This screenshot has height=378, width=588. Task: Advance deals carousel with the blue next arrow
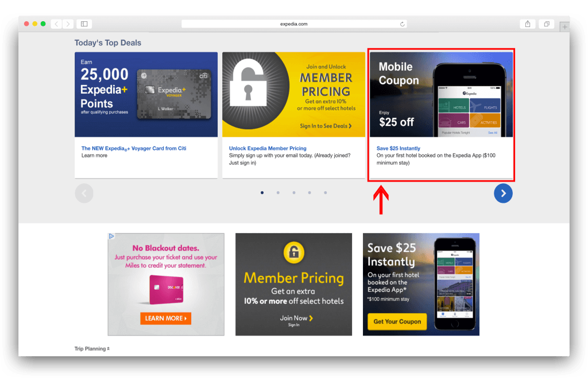click(503, 193)
